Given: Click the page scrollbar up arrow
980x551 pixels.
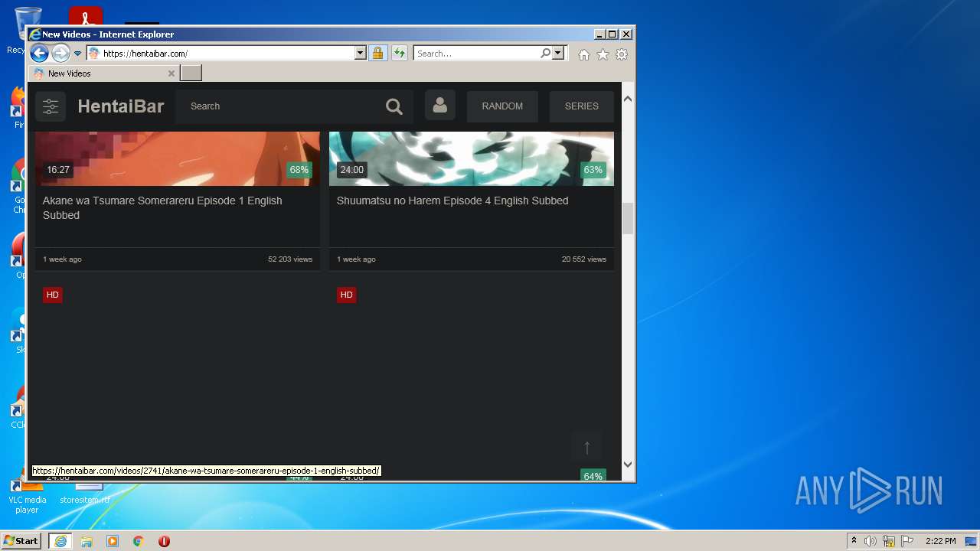Looking at the screenshot, I should pos(628,99).
